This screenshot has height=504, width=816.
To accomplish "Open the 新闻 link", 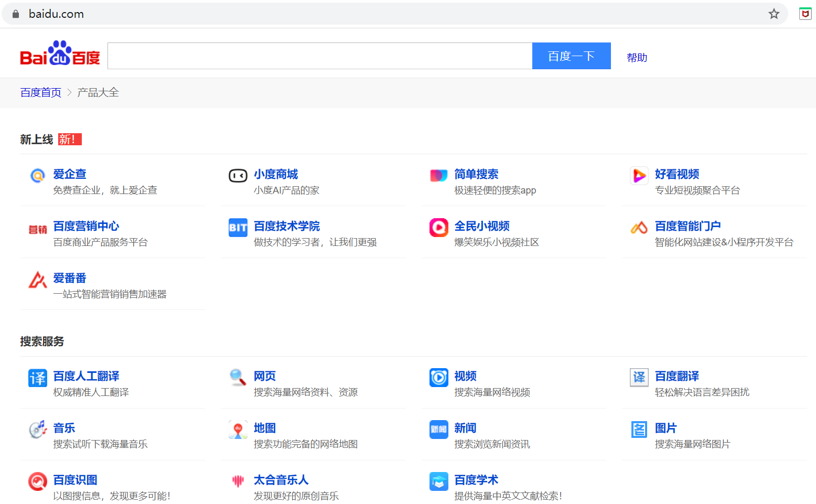I will [x=465, y=428].
